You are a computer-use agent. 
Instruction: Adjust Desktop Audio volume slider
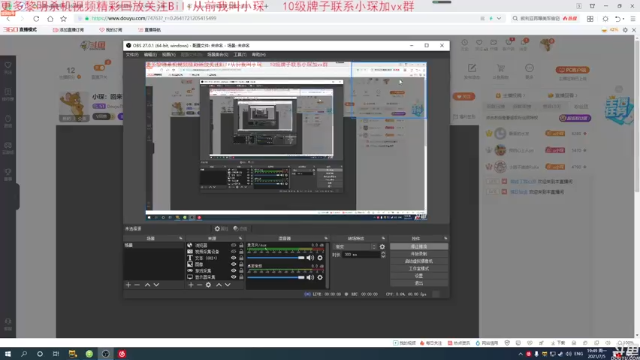[276, 278]
